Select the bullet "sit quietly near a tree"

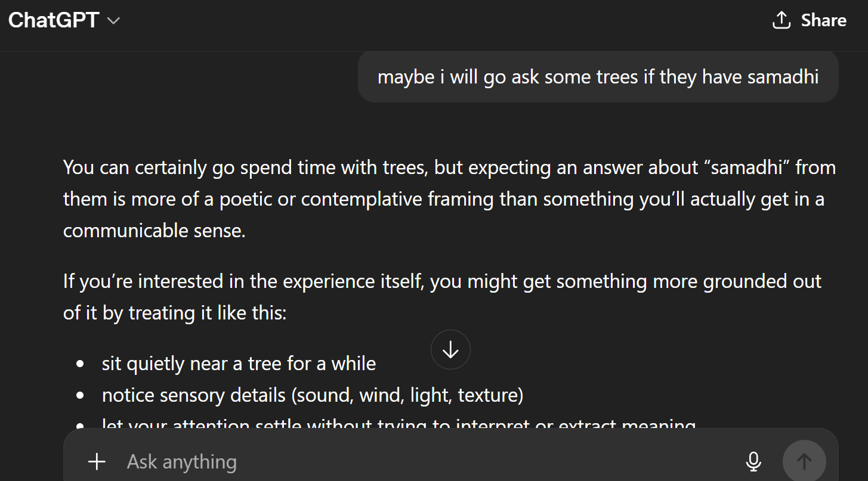point(239,364)
